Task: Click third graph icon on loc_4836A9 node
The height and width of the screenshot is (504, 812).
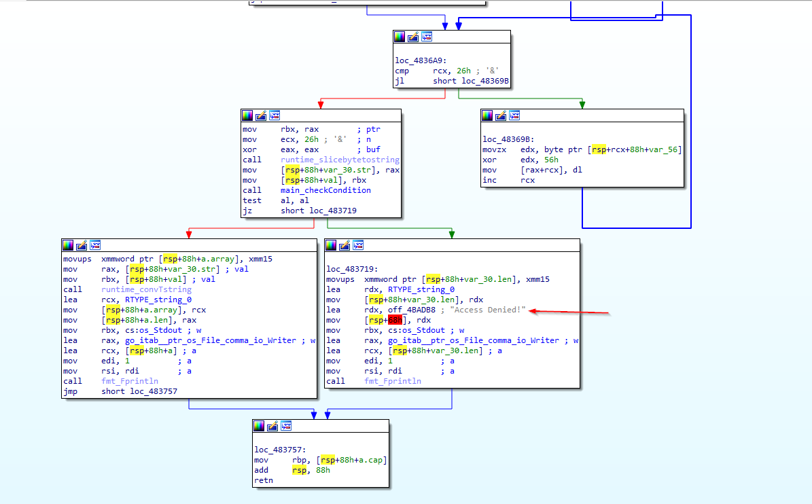Action: point(427,37)
